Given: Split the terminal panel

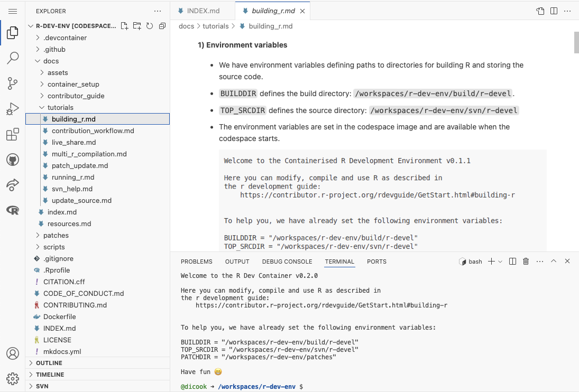Looking at the screenshot, I should pyautogui.click(x=512, y=262).
